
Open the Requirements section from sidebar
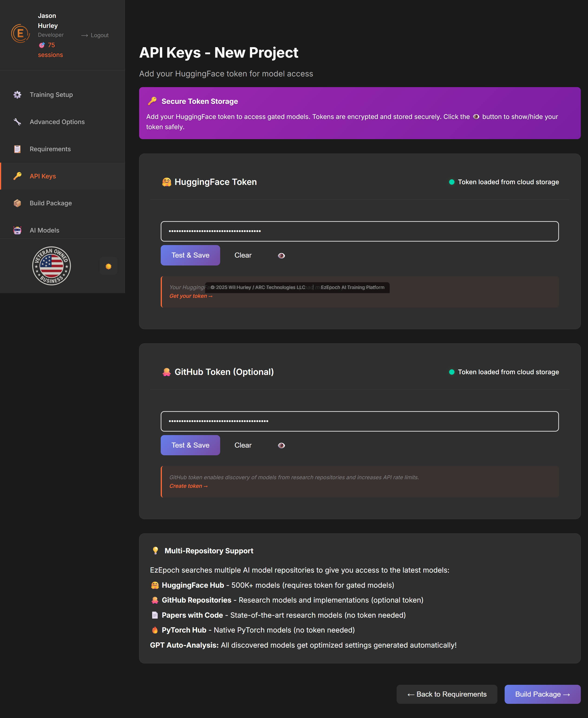(50, 149)
